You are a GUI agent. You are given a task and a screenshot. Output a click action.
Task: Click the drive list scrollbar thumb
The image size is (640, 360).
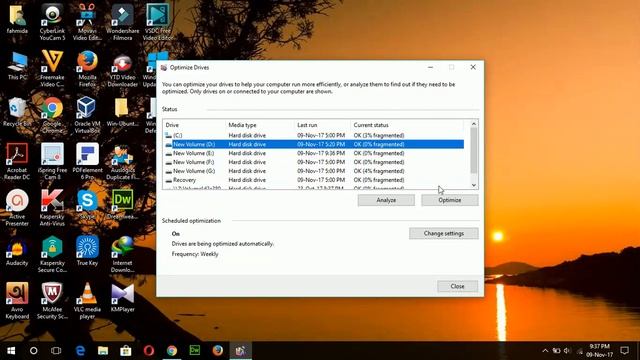tap(473, 150)
